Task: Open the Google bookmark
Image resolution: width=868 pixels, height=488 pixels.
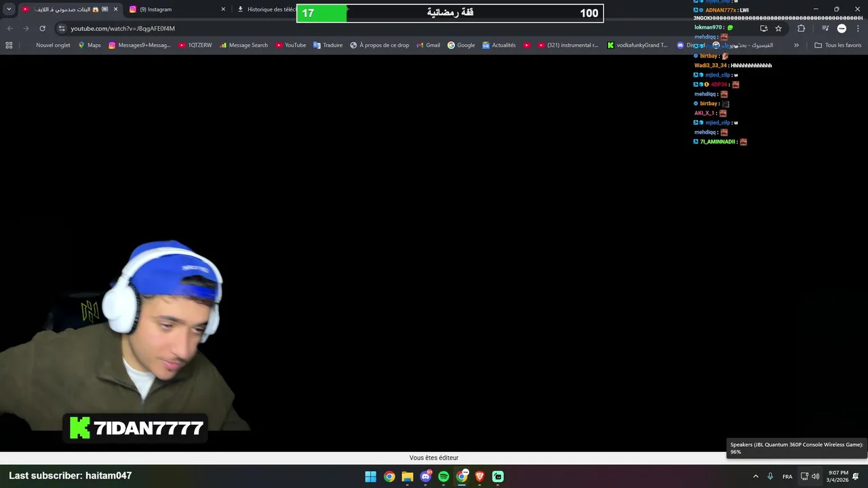Action: 461,45
